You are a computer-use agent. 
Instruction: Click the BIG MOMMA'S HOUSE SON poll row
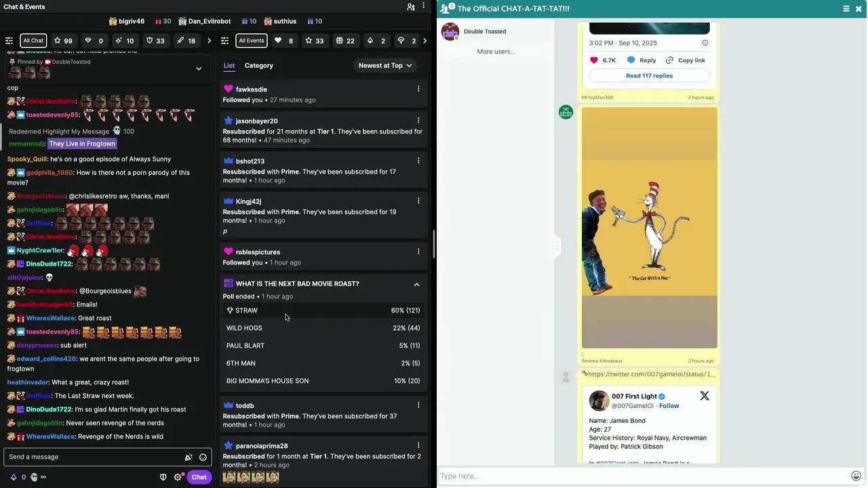(323, 381)
